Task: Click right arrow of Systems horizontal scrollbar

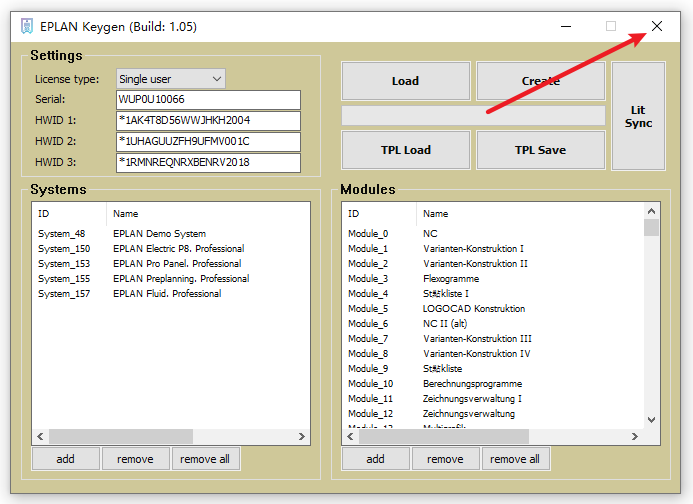Action: (x=303, y=437)
